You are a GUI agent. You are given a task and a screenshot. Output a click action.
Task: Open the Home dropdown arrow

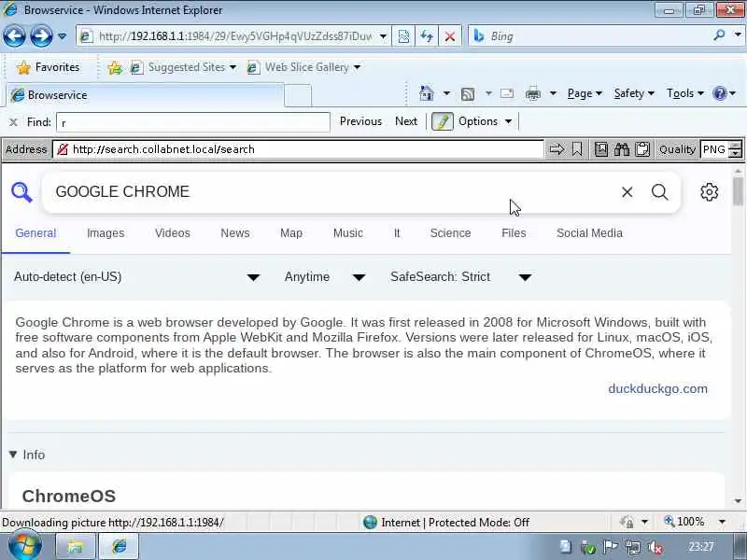446,93
